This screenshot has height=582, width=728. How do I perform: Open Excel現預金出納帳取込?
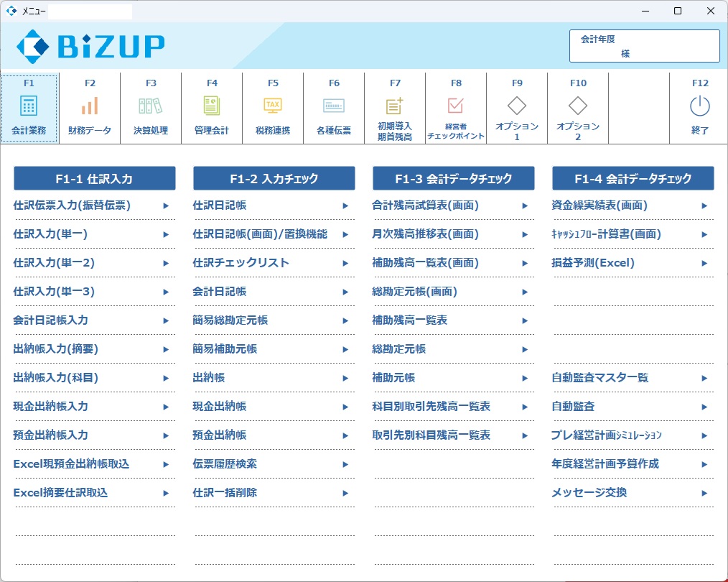[x=72, y=464]
